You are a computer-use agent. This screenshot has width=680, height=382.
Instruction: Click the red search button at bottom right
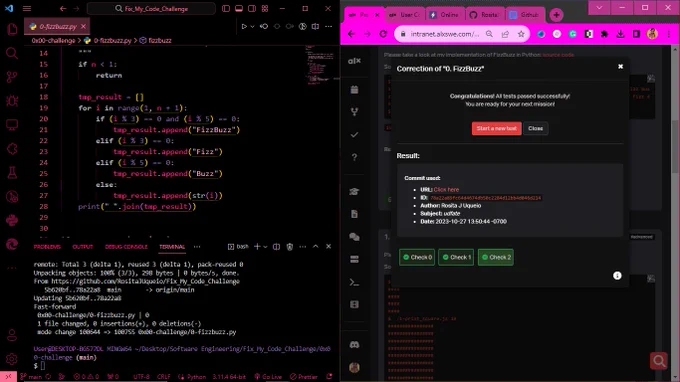tap(659, 360)
